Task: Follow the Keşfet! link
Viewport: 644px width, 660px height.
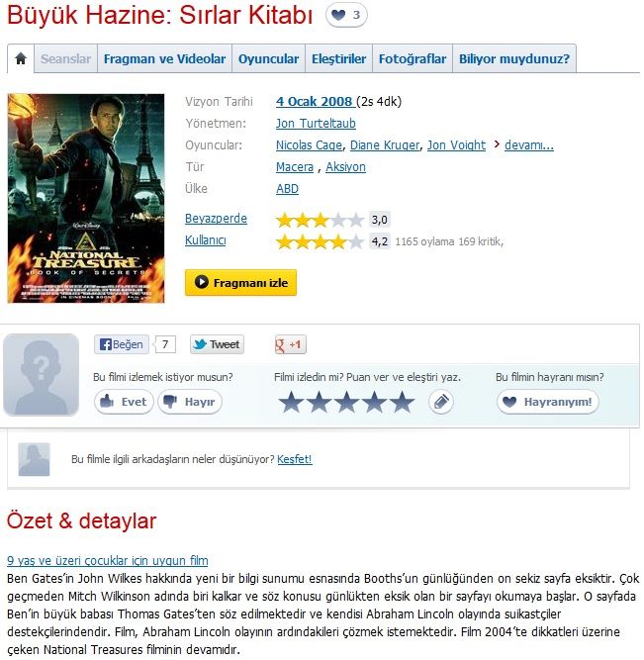Action: [295, 459]
